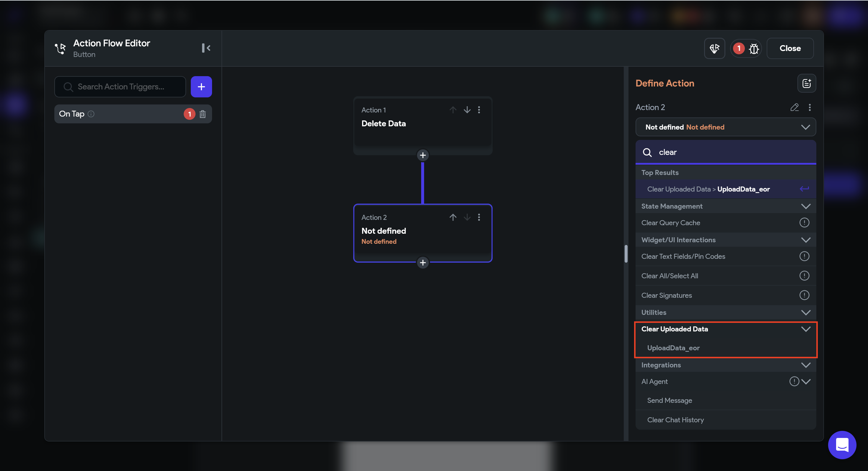Open the AI generate icon in header
The height and width of the screenshot is (471, 868).
714,48
